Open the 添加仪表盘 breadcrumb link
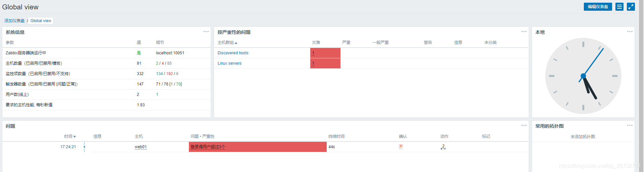This screenshot has width=644, height=172. pyautogui.click(x=14, y=21)
